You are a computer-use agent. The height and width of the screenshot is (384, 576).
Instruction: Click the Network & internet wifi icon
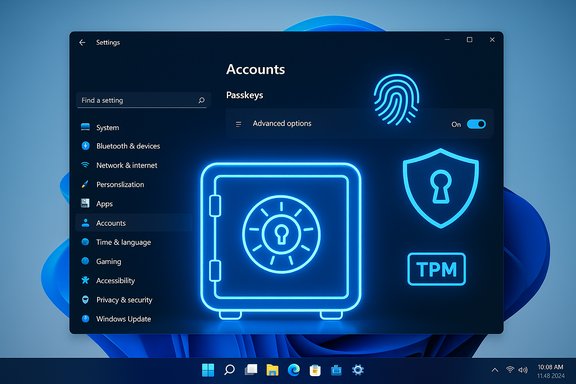(85, 165)
